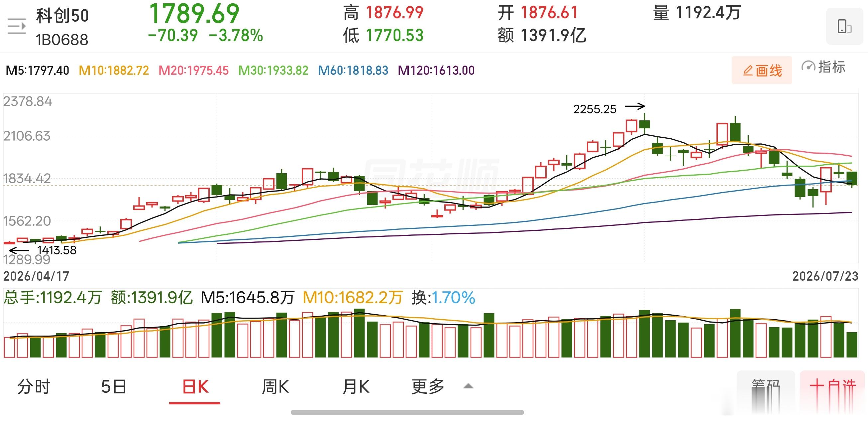Click the 1413.58 low price marker
Screen dimensions: 868x423
[x=56, y=250]
